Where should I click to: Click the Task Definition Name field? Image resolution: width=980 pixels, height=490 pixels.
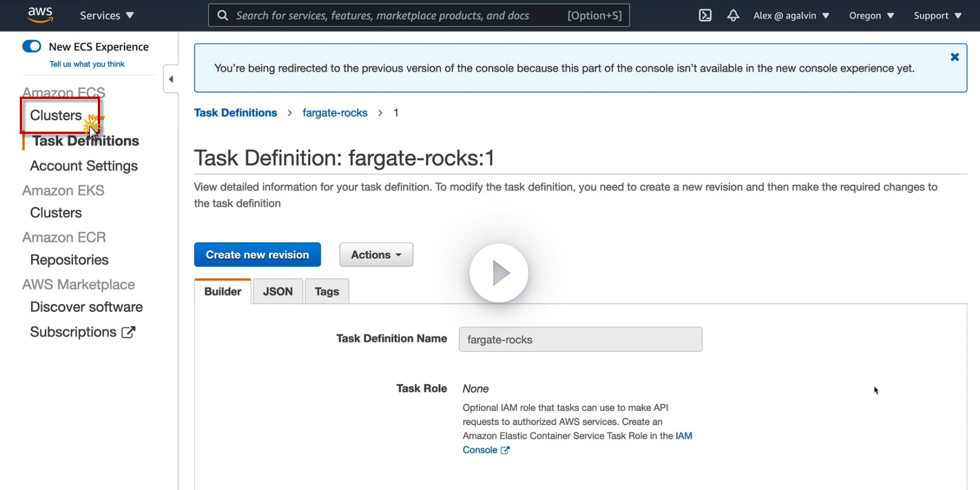(580, 340)
